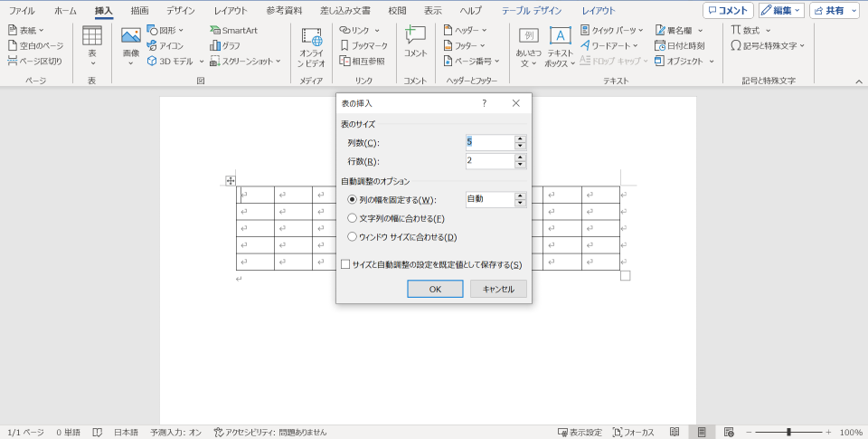
Task: Open the 編集 mode dropdown
Action: click(781, 11)
